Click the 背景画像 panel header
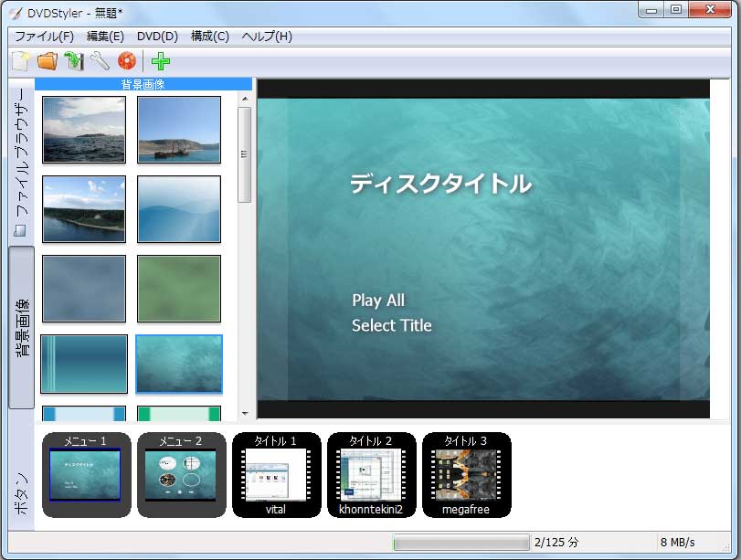 tap(143, 84)
